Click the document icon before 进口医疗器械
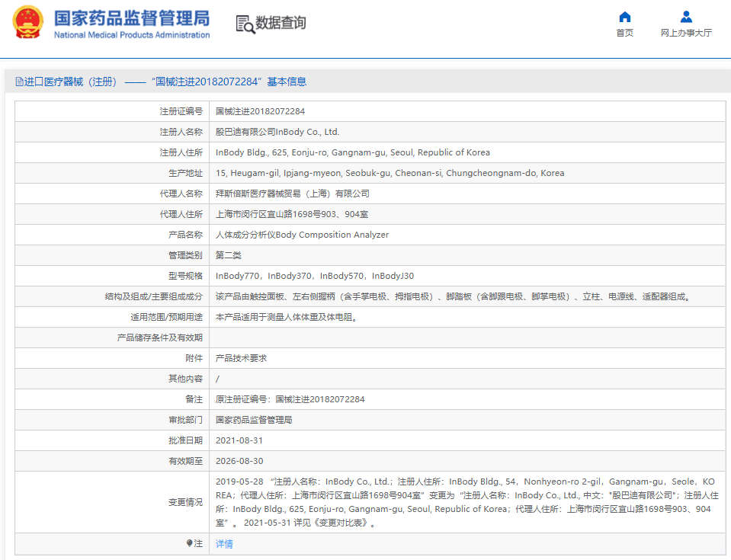731x560 pixels. coord(19,82)
